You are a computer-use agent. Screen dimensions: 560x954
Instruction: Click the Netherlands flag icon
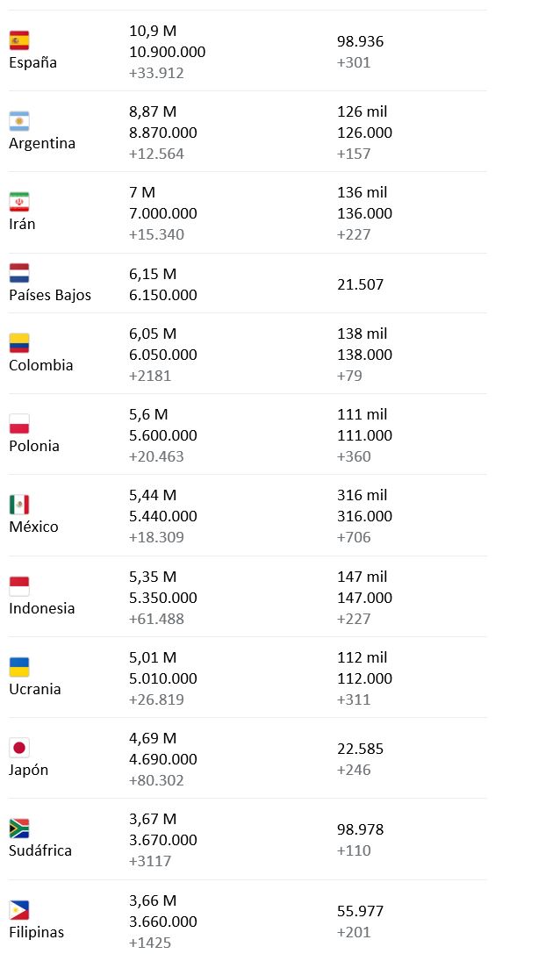pos(19,273)
